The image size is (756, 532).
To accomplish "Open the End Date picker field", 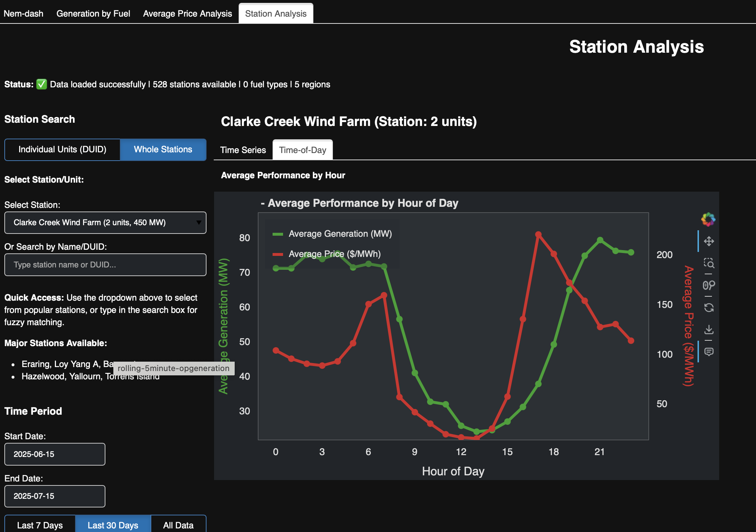I will (55, 496).
